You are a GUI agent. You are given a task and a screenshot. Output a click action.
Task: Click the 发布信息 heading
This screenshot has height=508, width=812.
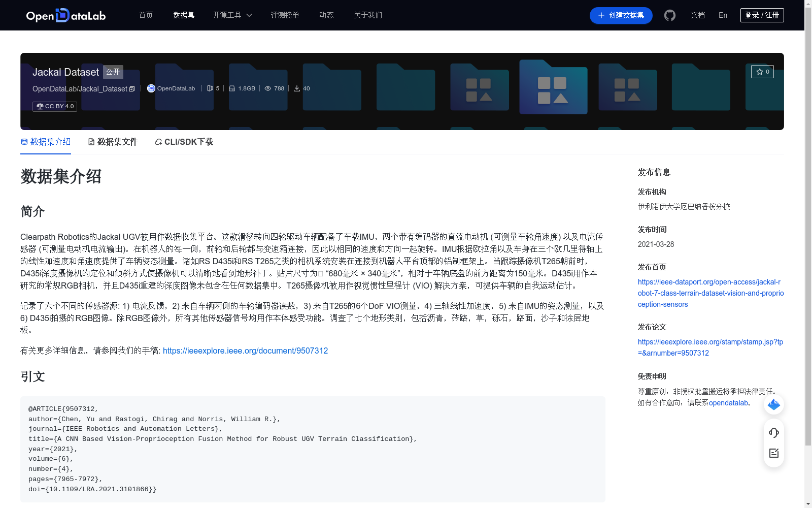pos(654,172)
